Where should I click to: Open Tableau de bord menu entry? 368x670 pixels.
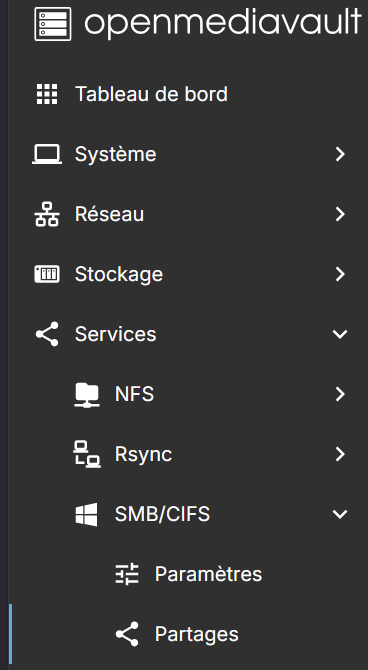pos(151,94)
